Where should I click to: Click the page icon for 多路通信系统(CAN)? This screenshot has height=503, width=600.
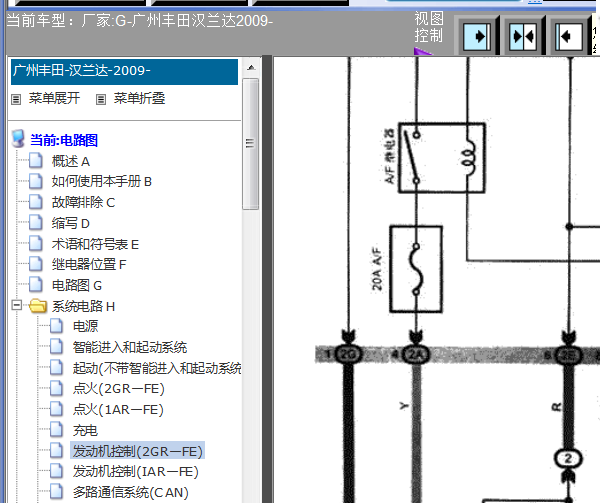click(x=57, y=492)
